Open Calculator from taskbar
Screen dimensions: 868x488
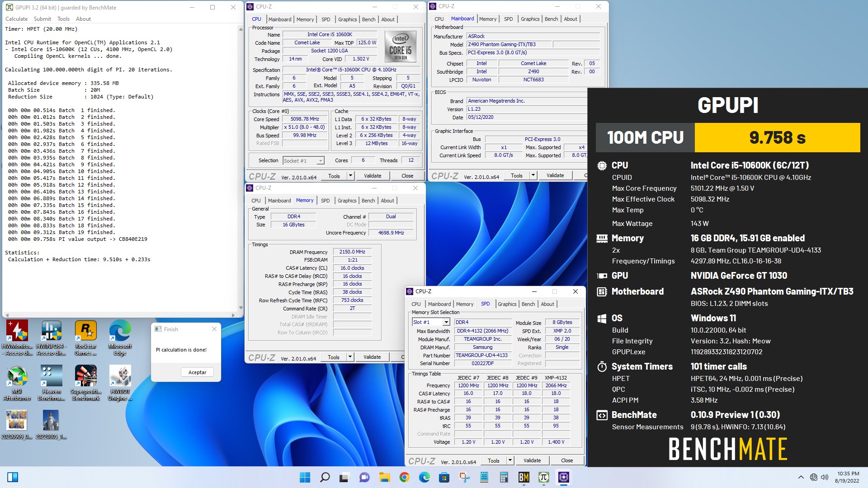pyautogui.click(x=504, y=477)
